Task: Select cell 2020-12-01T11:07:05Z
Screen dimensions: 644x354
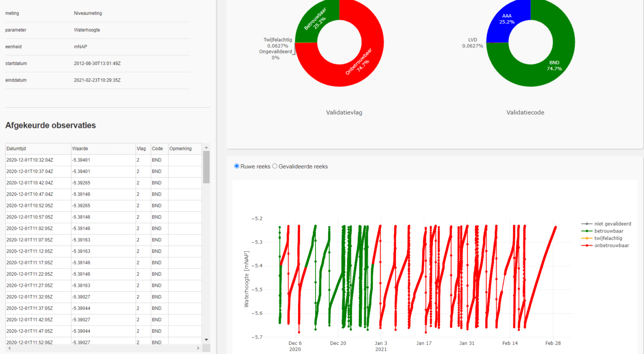Action: (x=38, y=240)
